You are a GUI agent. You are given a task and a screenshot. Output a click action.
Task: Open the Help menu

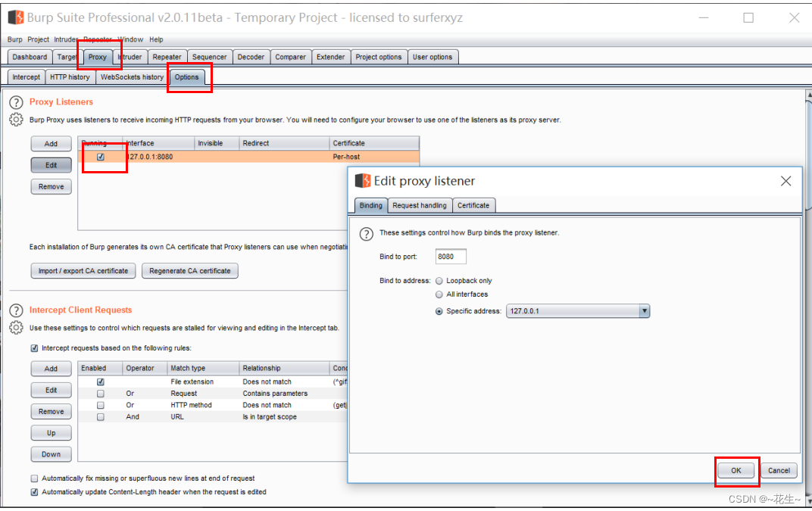[x=156, y=39]
